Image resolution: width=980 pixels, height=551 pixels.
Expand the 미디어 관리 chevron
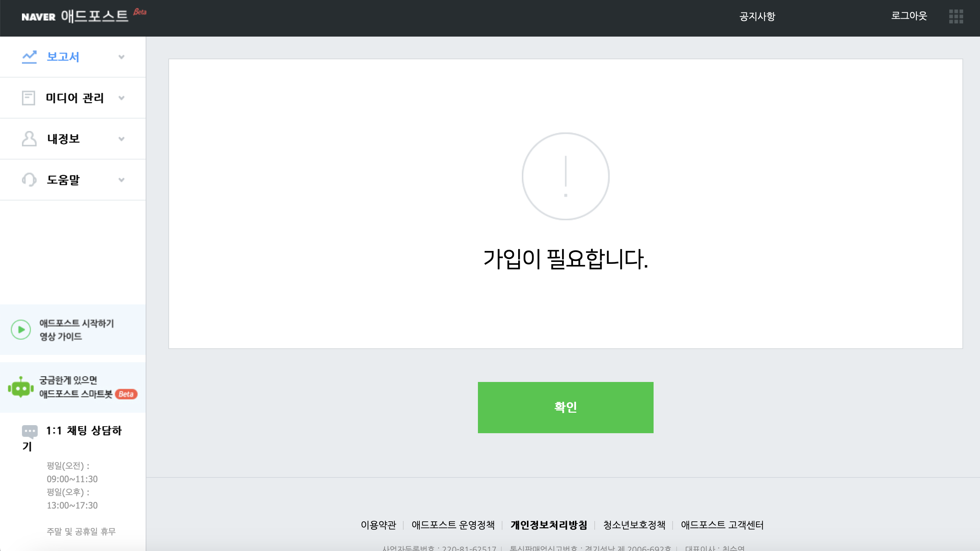(121, 98)
